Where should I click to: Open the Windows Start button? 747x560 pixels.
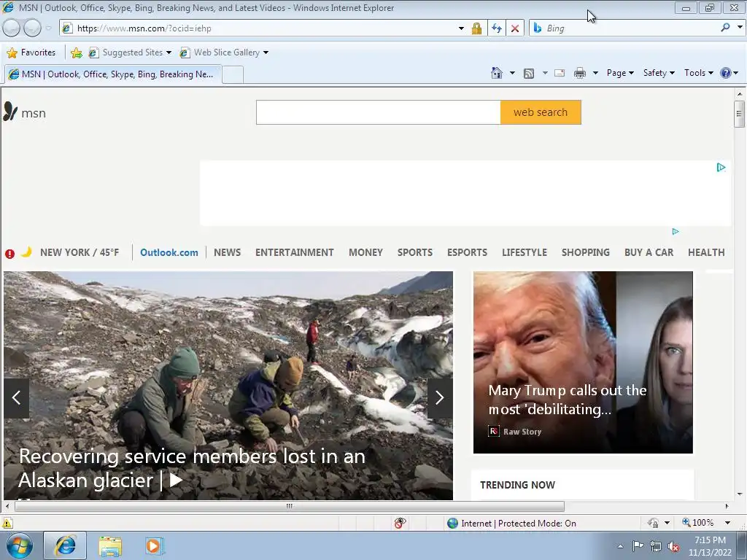20,545
